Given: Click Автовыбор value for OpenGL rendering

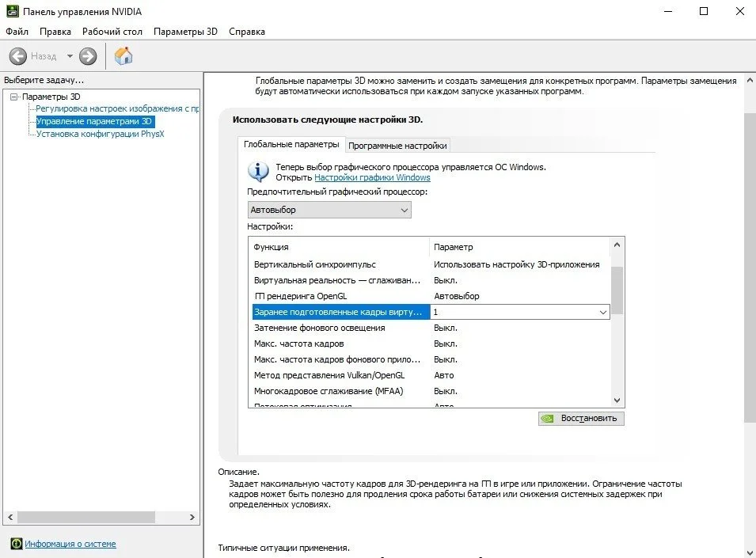Looking at the screenshot, I should 456,296.
